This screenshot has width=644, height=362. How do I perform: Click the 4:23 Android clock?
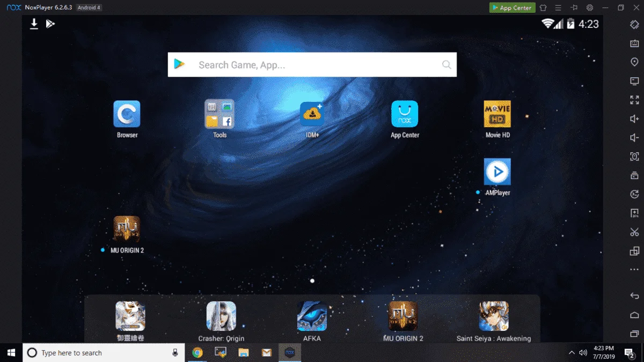coord(589,24)
